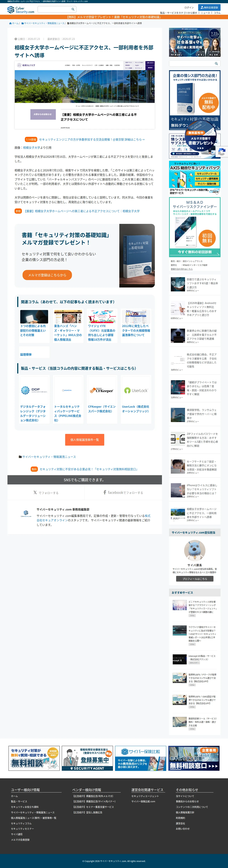The image size is (228, 868).
Task: Open the pipeline logo card
Action: tap(67, 390)
